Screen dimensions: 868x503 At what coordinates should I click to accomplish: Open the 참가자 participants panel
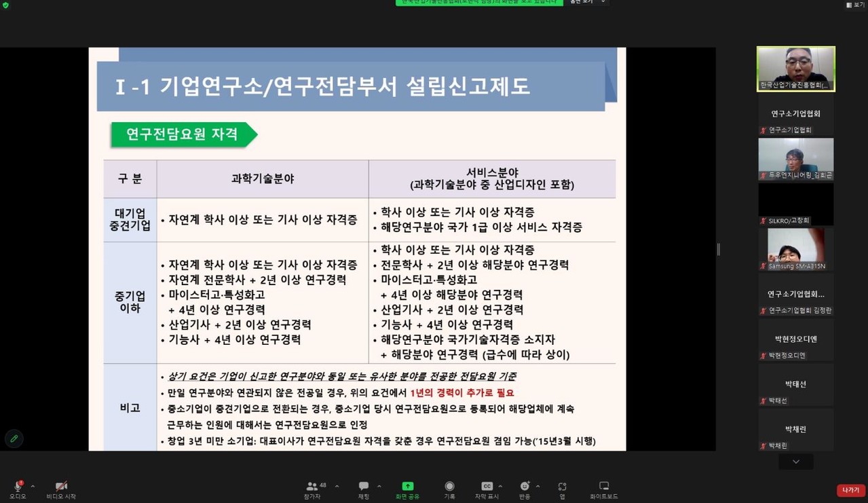[313, 490]
